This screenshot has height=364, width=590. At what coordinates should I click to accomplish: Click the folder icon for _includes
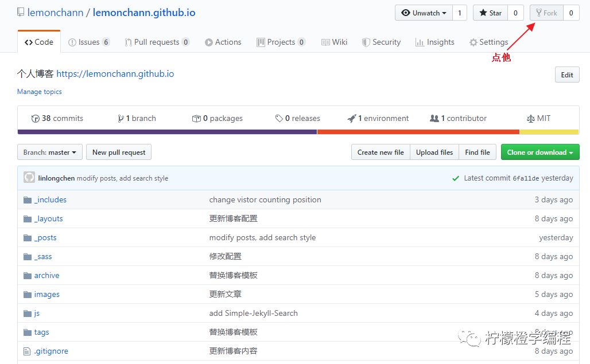click(28, 200)
